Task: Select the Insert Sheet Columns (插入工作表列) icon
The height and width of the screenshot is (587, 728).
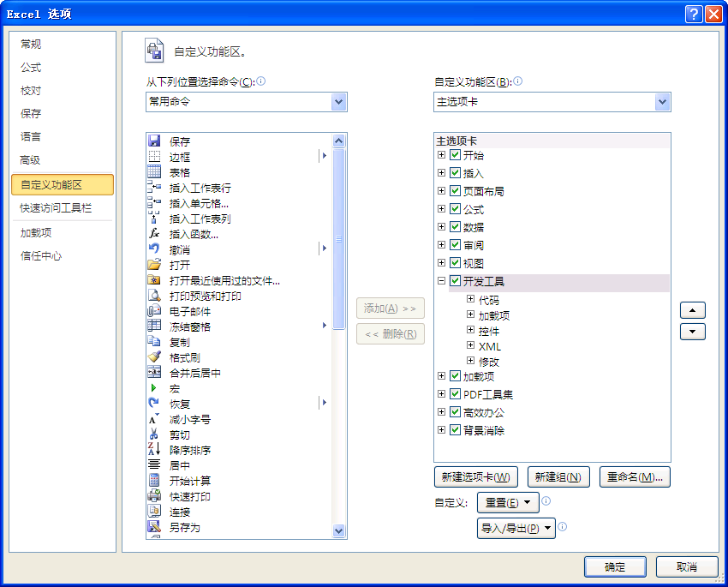Action: [x=154, y=218]
